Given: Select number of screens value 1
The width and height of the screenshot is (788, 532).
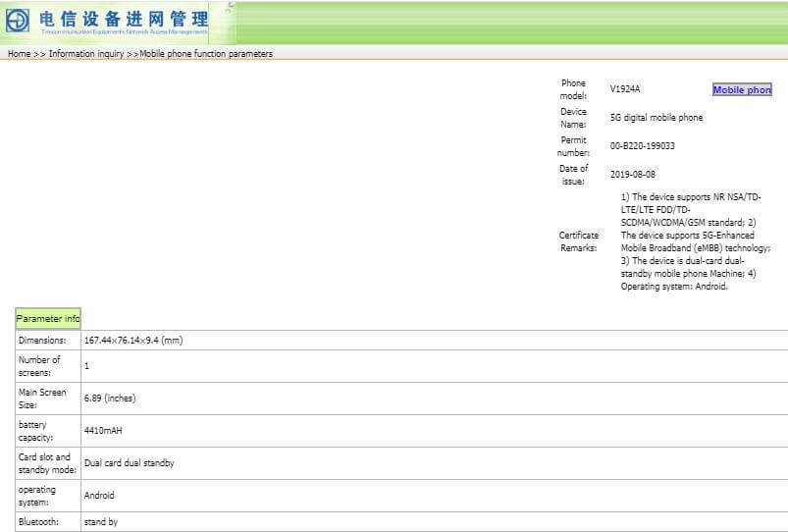Looking at the screenshot, I should [86, 366].
